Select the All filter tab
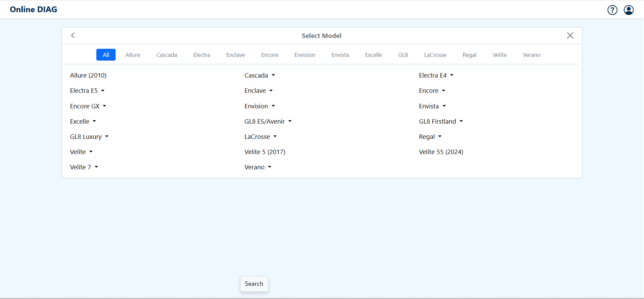This screenshot has height=299, width=644. (x=106, y=55)
